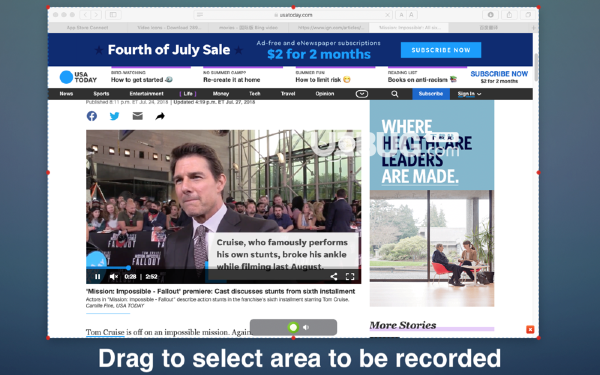Email the article using envelope icon

point(137,116)
